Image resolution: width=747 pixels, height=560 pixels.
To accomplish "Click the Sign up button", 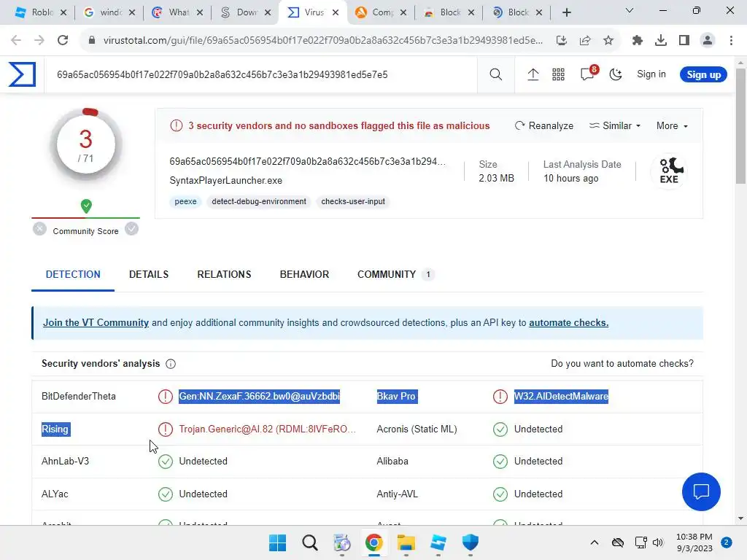I will pyautogui.click(x=703, y=74).
